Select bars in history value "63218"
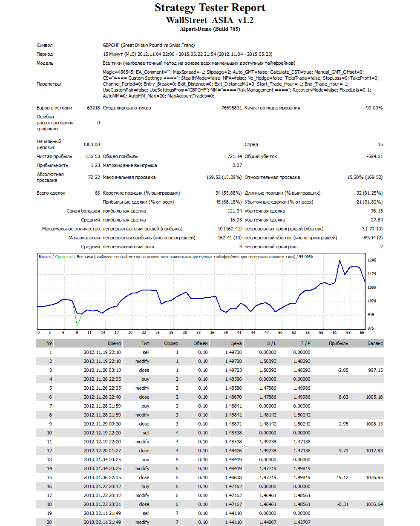This screenshot has height=526, width=420. (x=93, y=108)
